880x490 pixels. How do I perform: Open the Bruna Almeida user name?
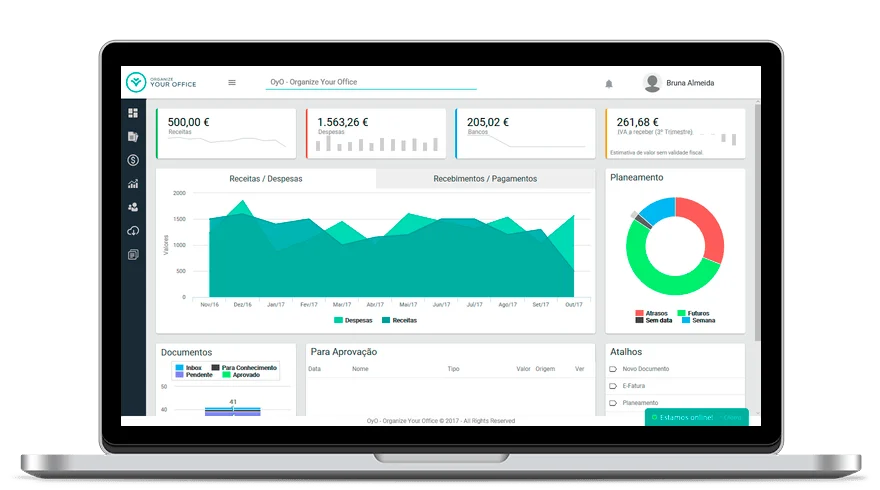tap(690, 83)
